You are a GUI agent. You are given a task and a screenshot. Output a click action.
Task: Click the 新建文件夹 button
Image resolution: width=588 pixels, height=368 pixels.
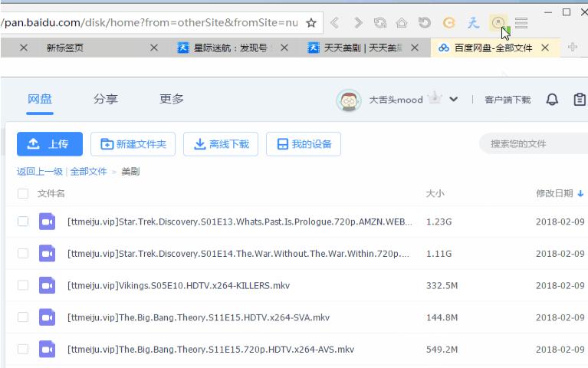click(133, 144)
